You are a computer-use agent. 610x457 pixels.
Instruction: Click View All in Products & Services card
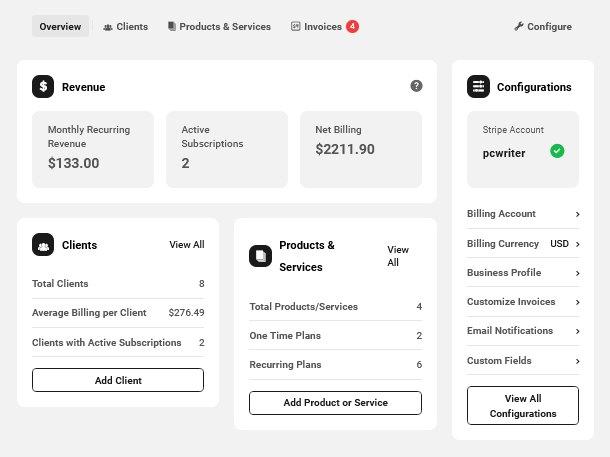tap(398, 256)
